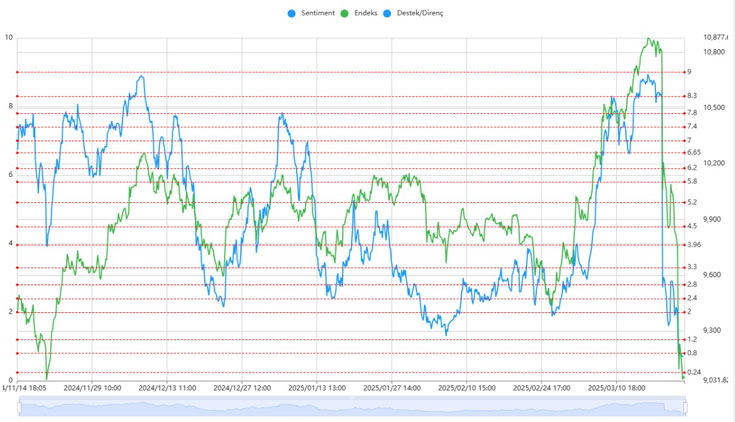
Task: Toggle the Destek/Direnç series in legend
Action: coord(423,13)
